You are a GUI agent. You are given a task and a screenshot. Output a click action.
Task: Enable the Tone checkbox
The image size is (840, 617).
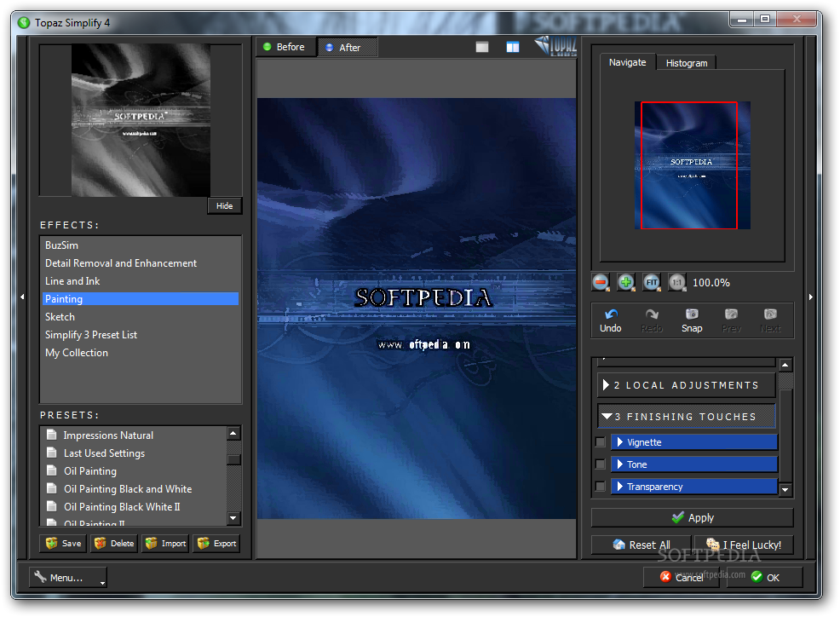tap(600, 464)
